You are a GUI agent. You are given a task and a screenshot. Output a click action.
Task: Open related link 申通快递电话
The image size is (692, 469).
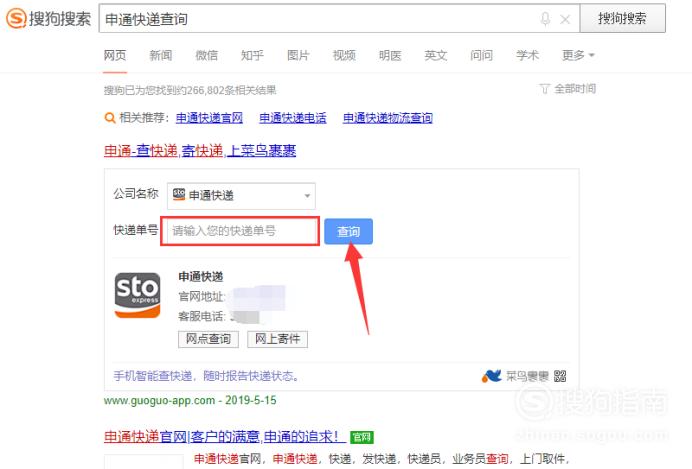click(293, 118)
